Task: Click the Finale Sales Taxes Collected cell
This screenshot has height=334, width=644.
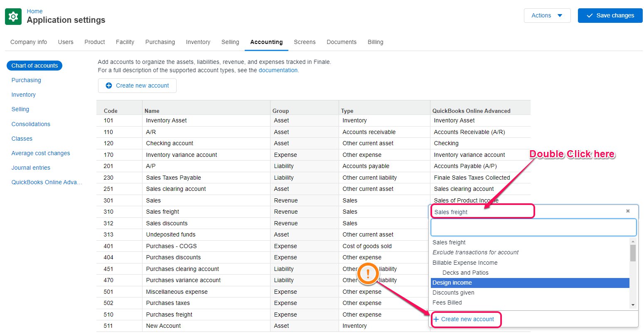Action: pyautogui.click(x=480, y=178)
